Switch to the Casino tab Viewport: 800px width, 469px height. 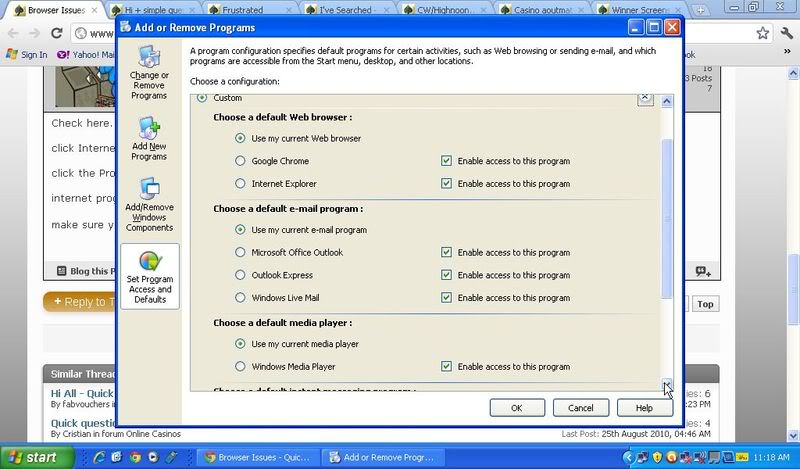542,10
